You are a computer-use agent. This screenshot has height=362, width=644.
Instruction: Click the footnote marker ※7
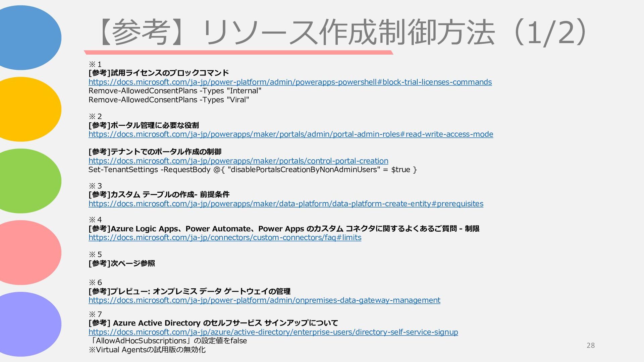click(95, 314)
